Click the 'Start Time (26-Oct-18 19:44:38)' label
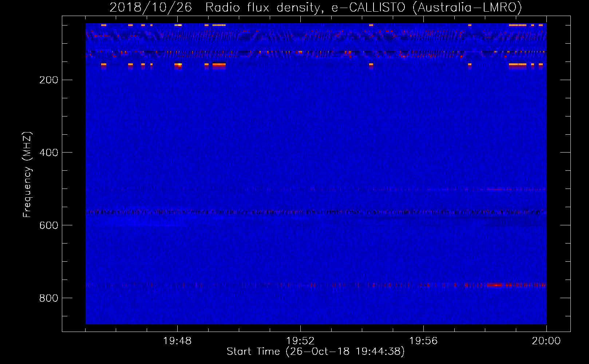This screenshot has width=589, height=364. pos(316,352)
